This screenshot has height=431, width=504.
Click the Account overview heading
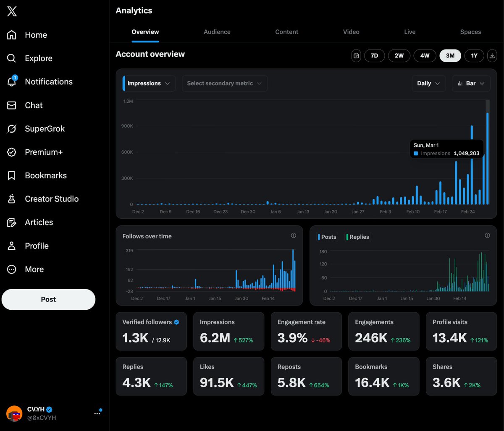point(150,54)
